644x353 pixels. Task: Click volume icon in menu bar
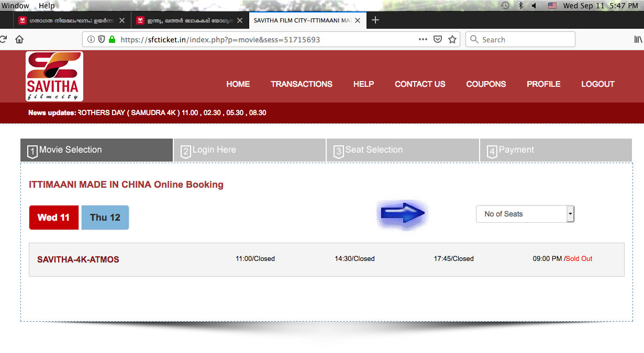point(535,5)
